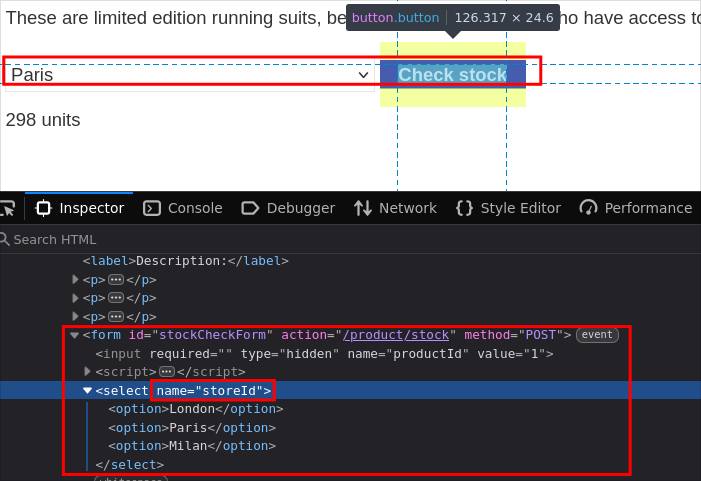701x481 pixels.
Task: Click the Check stock button
Action: (x=452, y=74)
